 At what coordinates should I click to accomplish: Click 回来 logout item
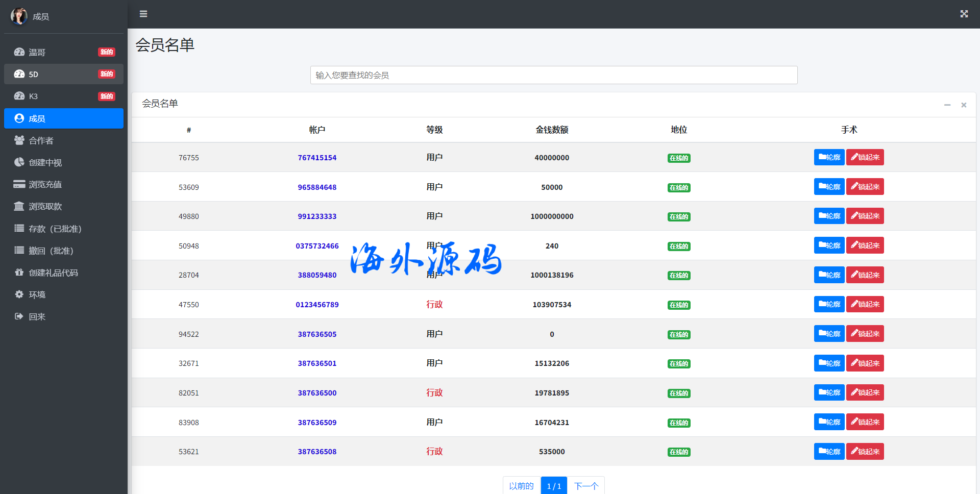[37, 316]
